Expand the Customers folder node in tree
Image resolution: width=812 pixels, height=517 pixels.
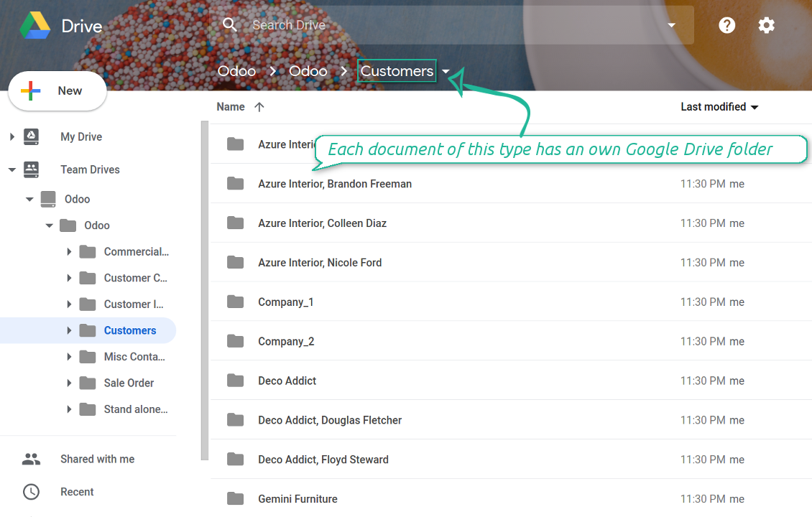[69, 330]
